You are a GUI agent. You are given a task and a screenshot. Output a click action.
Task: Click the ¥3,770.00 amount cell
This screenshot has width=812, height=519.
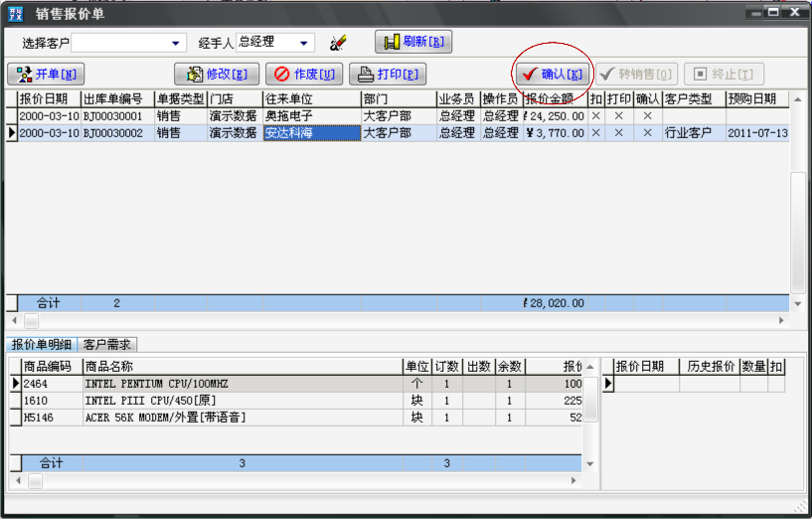click(556, 133)
